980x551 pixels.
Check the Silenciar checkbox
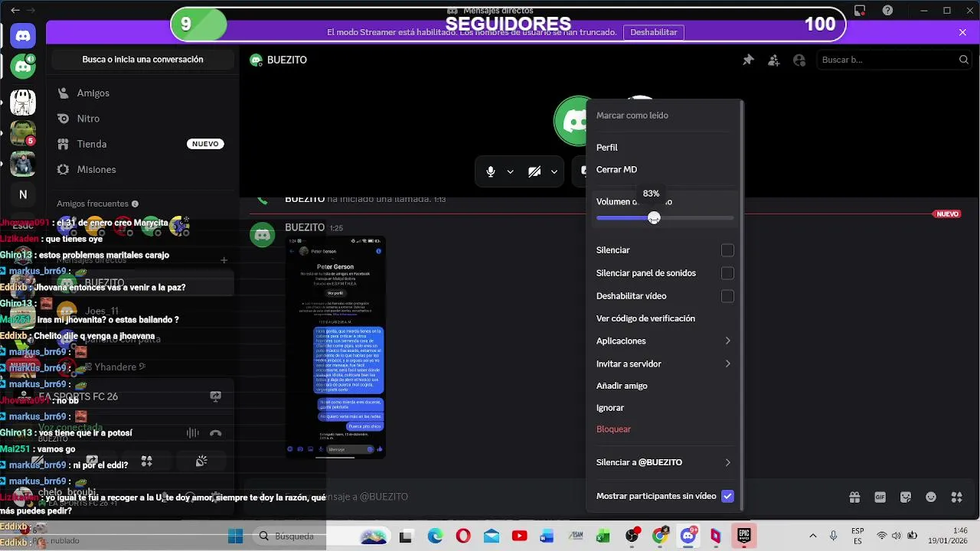pos(727,250)
